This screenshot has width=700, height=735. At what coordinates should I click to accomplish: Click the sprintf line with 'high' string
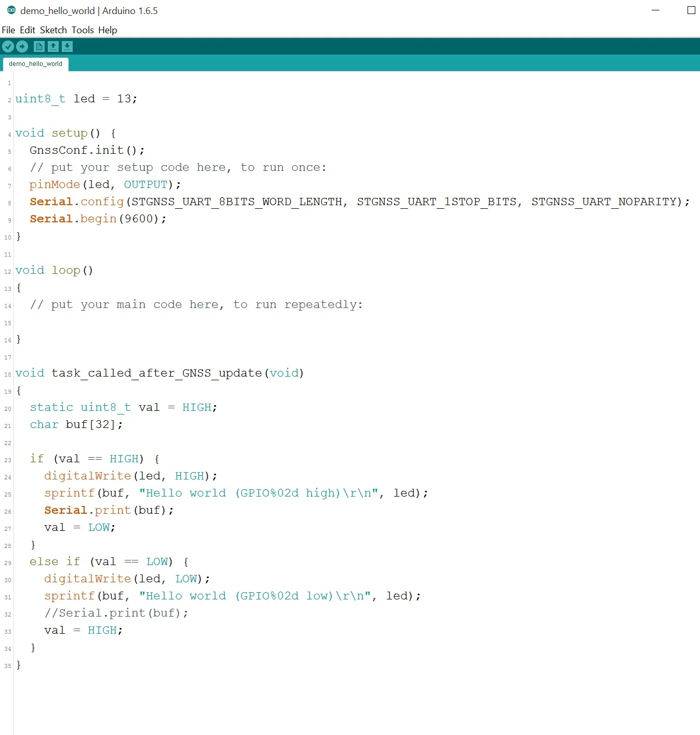tap(236, 493)
